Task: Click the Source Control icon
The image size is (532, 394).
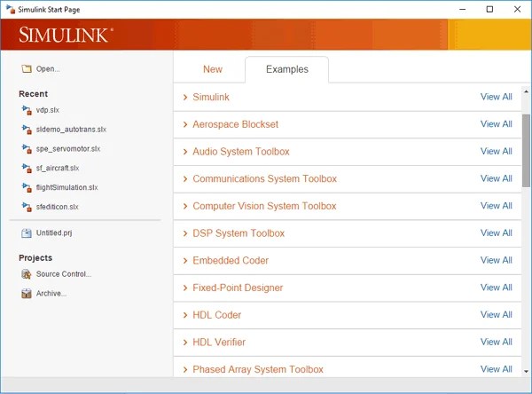Action: pyautogui.click(x=27, y=274)
